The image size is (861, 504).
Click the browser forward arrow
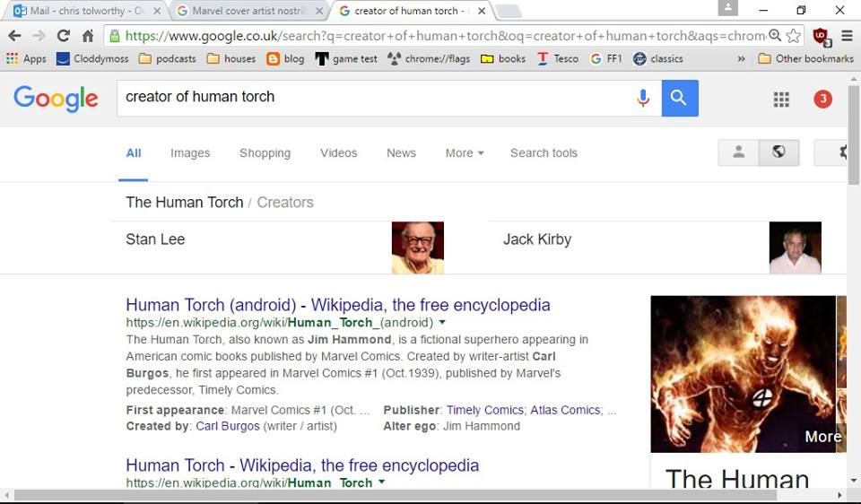click(39, 36)
